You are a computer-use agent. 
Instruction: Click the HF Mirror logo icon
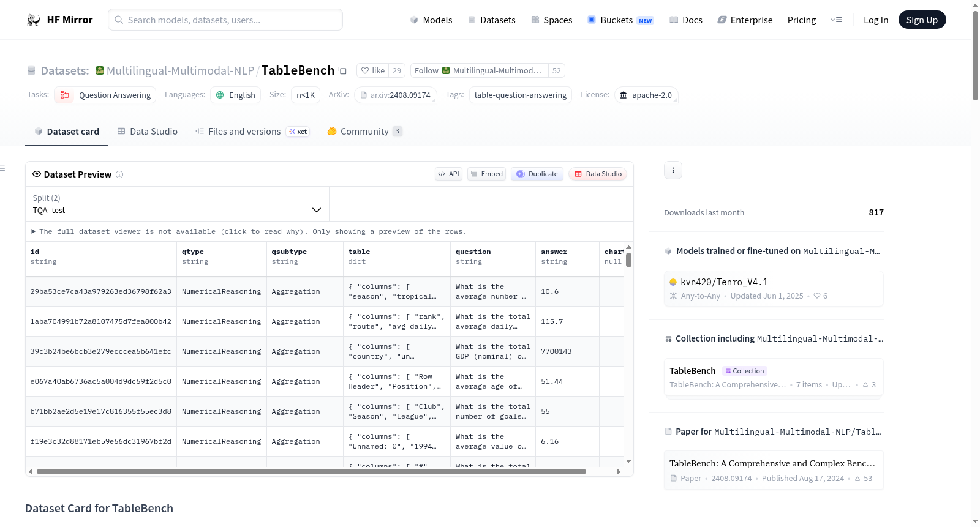pos(34,20)
